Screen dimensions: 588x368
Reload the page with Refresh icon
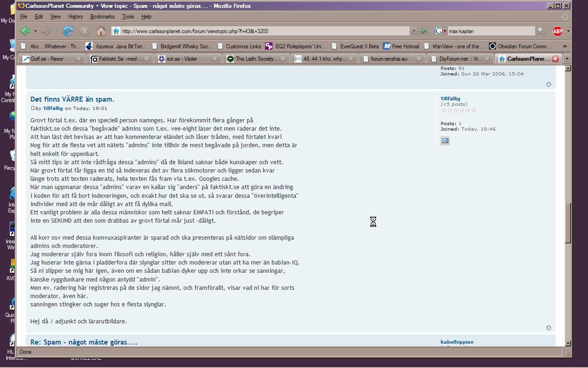click(x=68, y=31)
